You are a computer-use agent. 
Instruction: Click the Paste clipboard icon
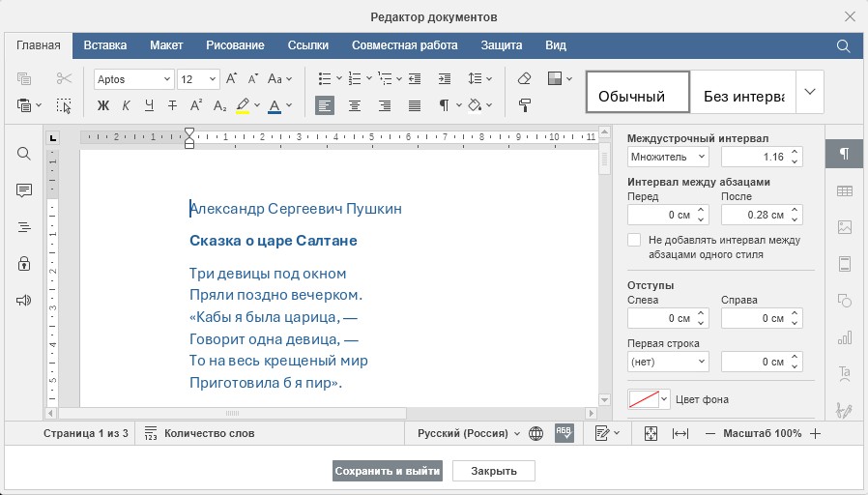tap(24, 105)
